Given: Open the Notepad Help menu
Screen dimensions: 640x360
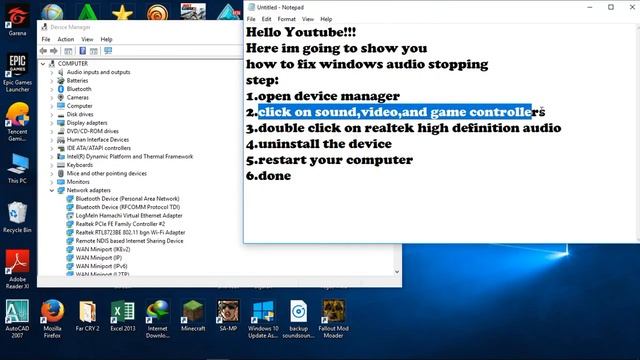Looking at the screenshot, I should [x=326, y=19].
